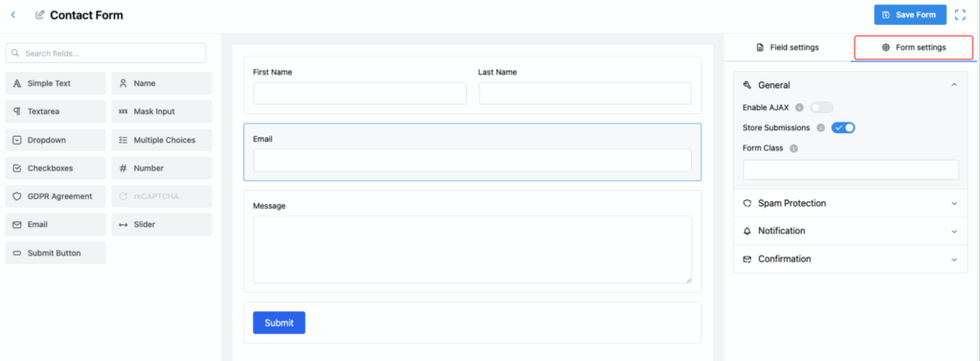Click the Contact Form title text
The width and height of the screenshot is (980, 361).
[x=87, y=15]
